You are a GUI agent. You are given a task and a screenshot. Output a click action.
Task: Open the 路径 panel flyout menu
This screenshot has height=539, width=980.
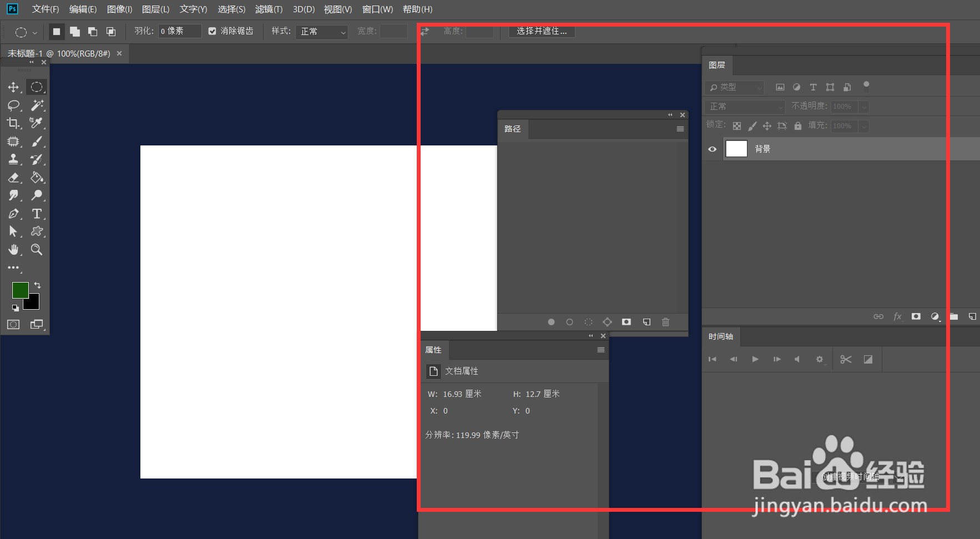[x=680, y=129]
